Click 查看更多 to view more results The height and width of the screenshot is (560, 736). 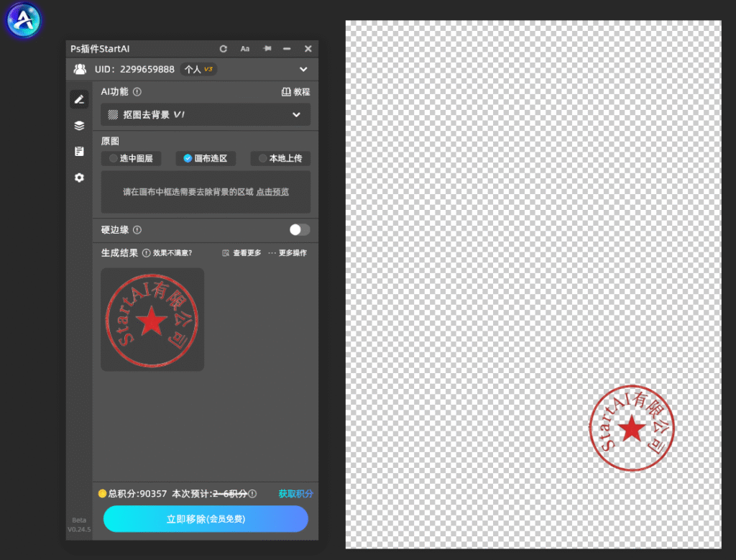tap(241, 253)
